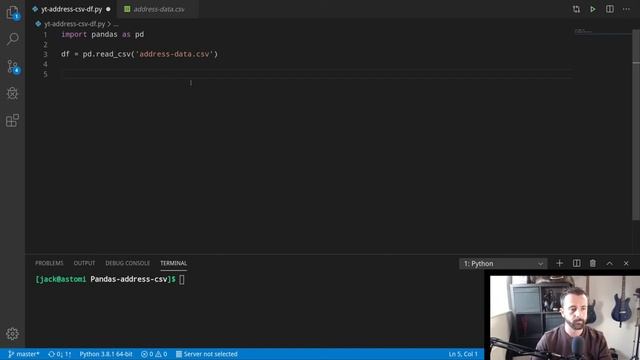The height and width of the screenshot is (360, 640).
Task: Maximize the panel with up chevron
Action: [609, 263]
